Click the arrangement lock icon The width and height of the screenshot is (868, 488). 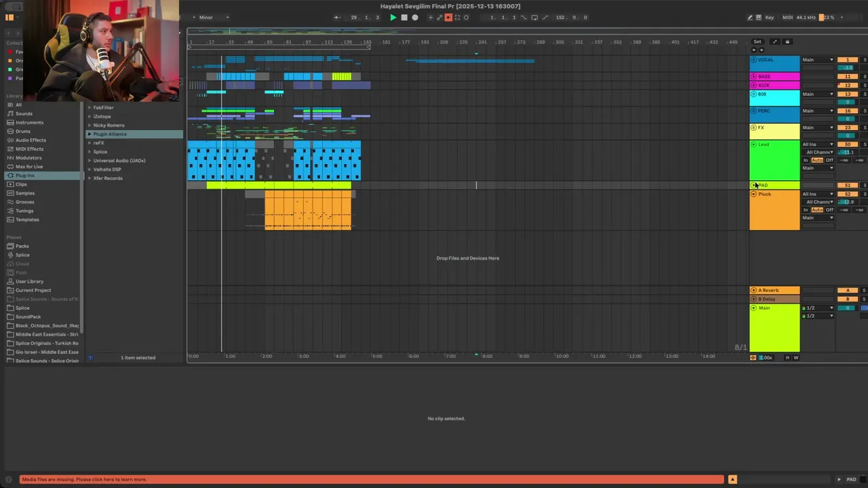(x=787, y=42)
